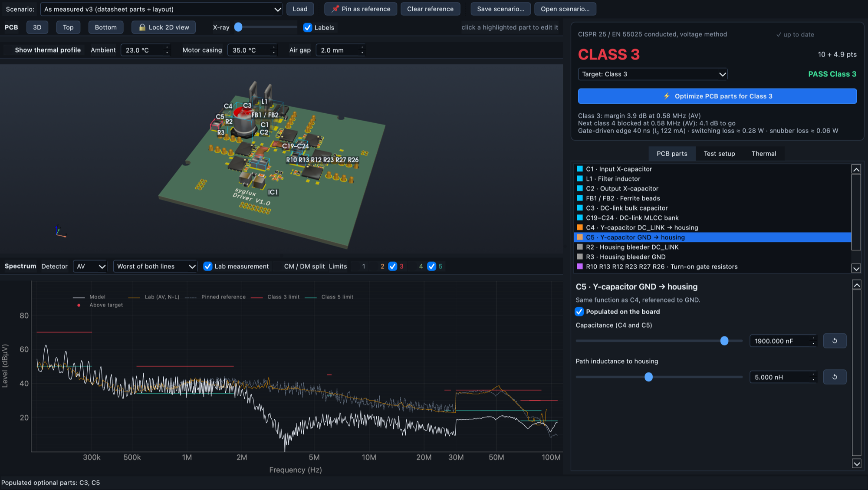Click Open scenario...

click(565, 9)
